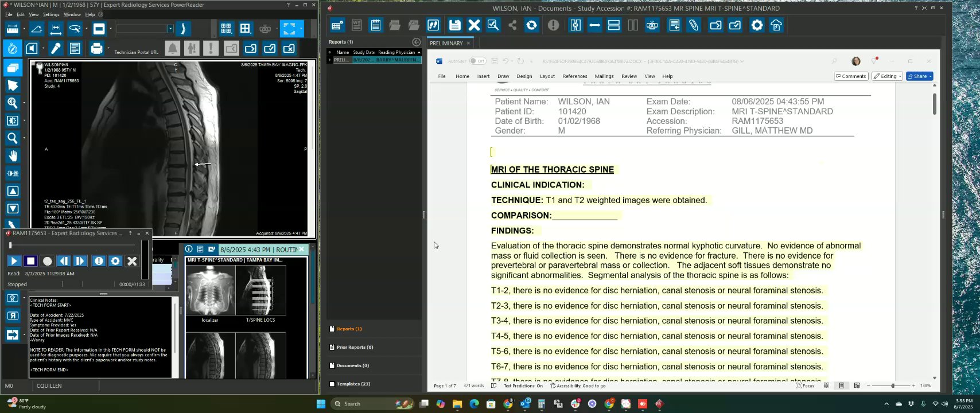Expand the PRELI... report row arrow
Screen dimensions: 980x413
point(330,60)
